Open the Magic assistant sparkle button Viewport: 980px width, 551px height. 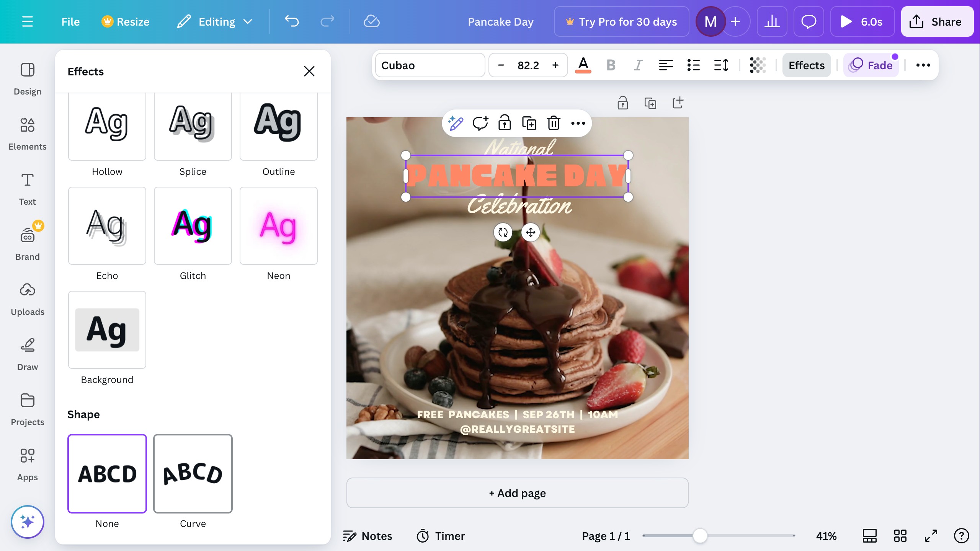click(x=28, y=522)
